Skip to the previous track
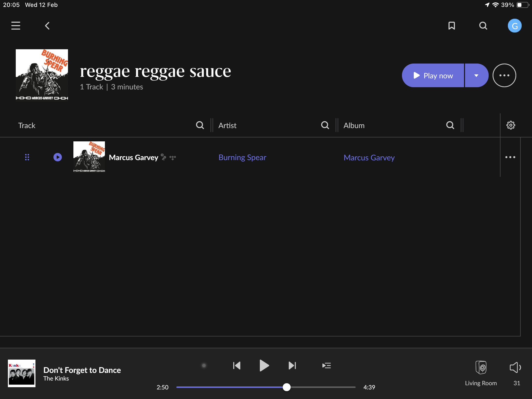 point(237,366)
